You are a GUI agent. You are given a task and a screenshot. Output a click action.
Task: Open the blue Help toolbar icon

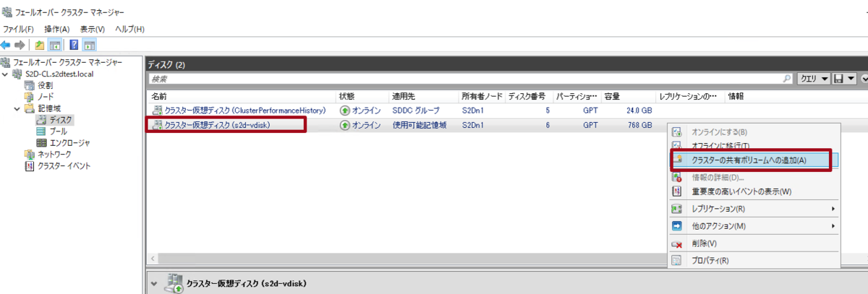click(75, 45)
